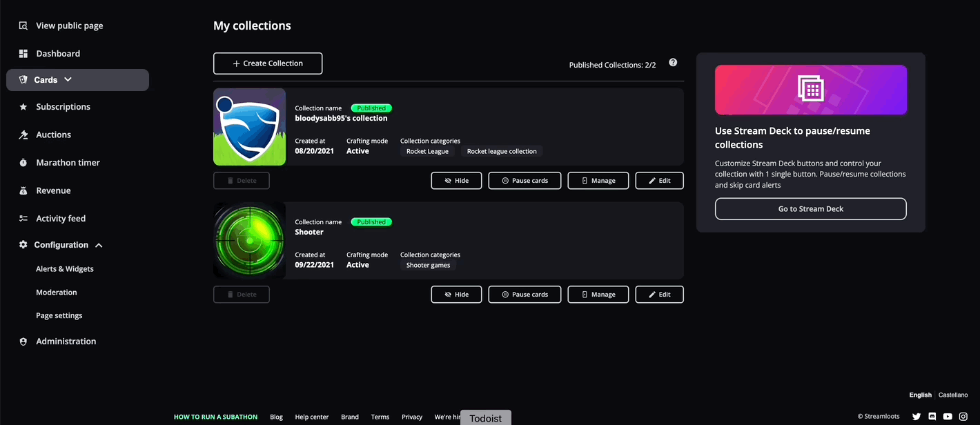Click the Marathon timer stopwatch icon
This screenshot has width=980, height=425.
pyautogui.click(x=23, y=163)
